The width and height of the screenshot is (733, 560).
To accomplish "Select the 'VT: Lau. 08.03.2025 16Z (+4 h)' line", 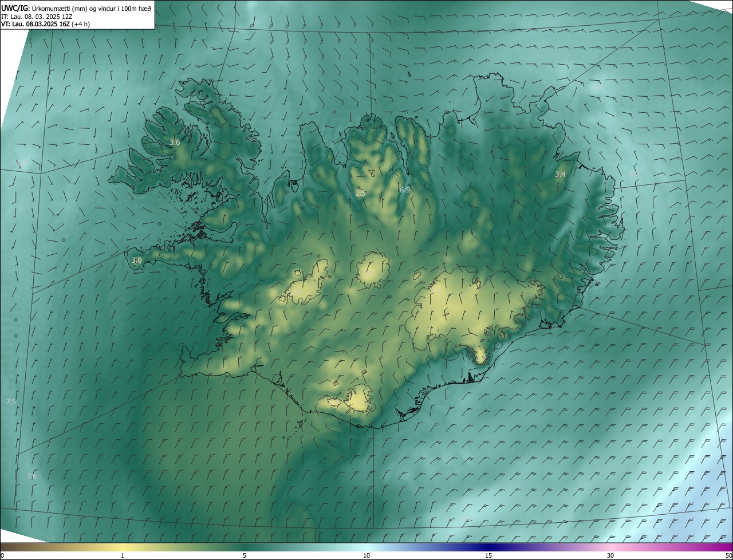I will click(x=45, y=24).
